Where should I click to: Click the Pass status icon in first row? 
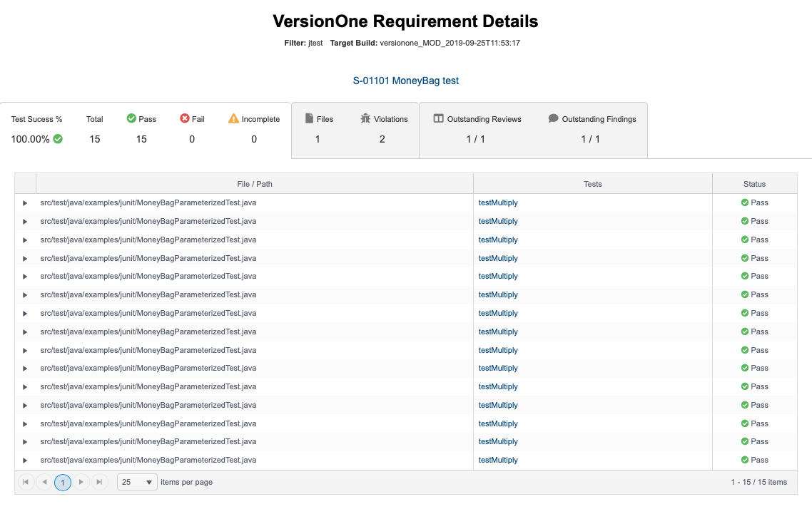point(745,202)
